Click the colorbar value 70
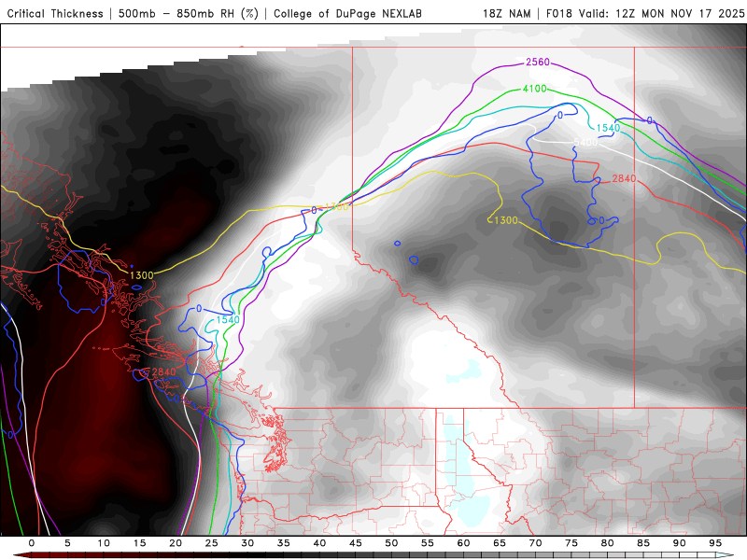The height and width of the screenshot is (560, 747). click(535, 543)
